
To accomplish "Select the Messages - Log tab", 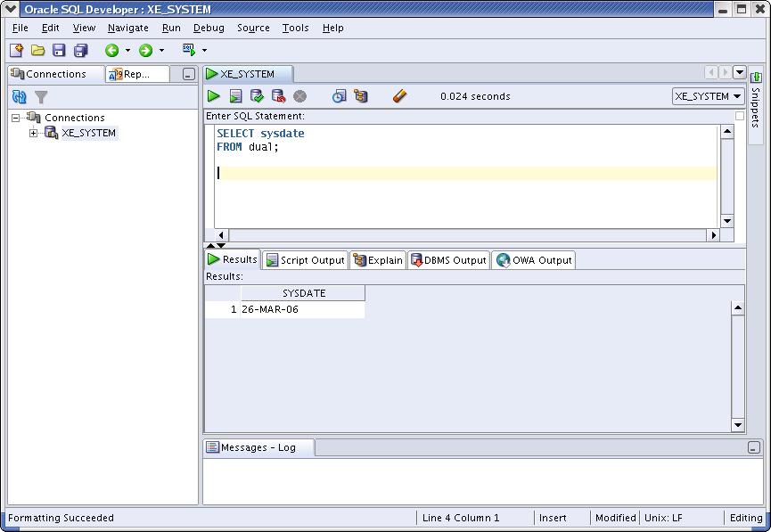I will click(x=258, y=447).
